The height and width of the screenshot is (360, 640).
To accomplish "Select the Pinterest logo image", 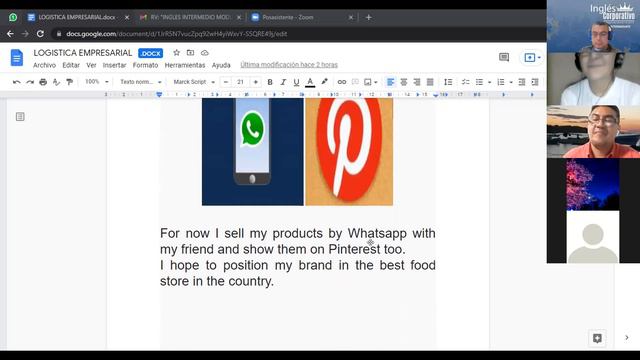I will pyautogui.click(x=349, y=151).
